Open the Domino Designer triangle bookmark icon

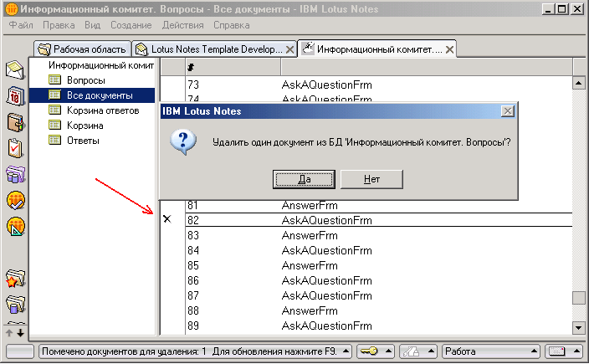[x=15, y=227]
